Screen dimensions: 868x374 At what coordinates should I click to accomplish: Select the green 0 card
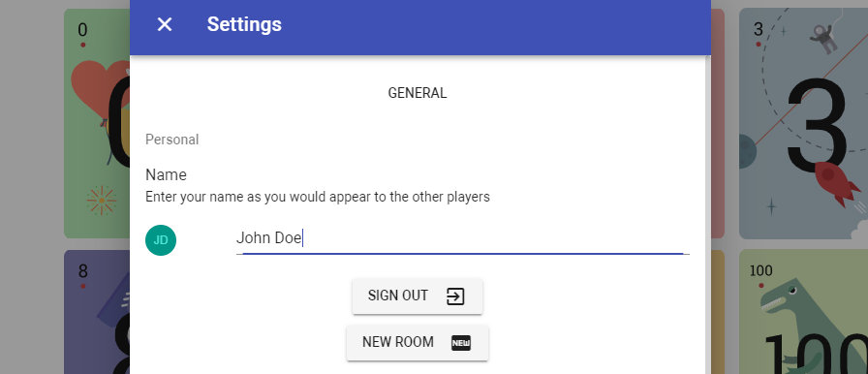point(98,123)
